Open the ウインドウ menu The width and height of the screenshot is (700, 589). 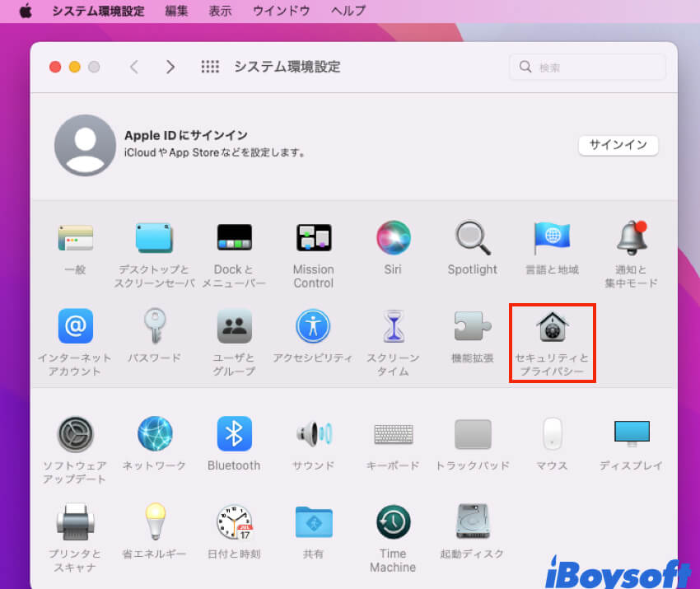pos(282,11)
